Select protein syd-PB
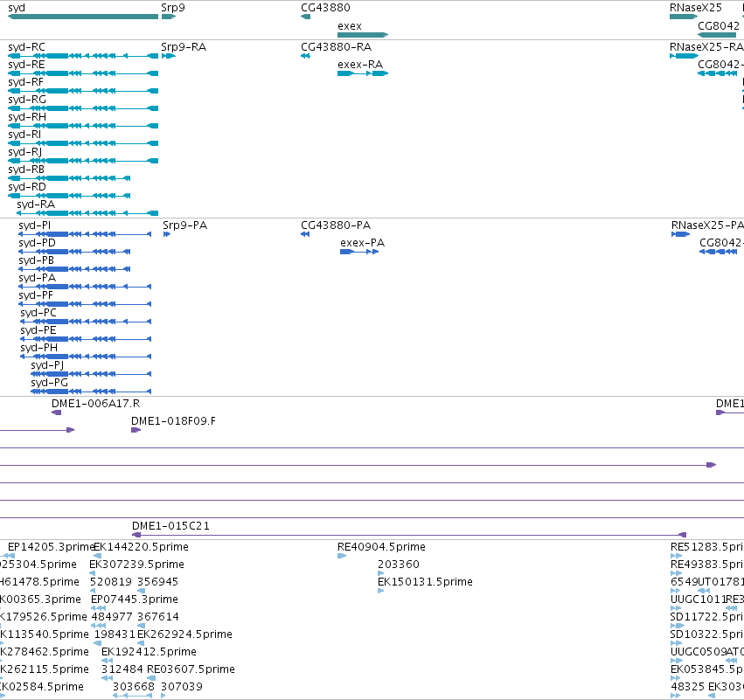 (x=74, y=269)
